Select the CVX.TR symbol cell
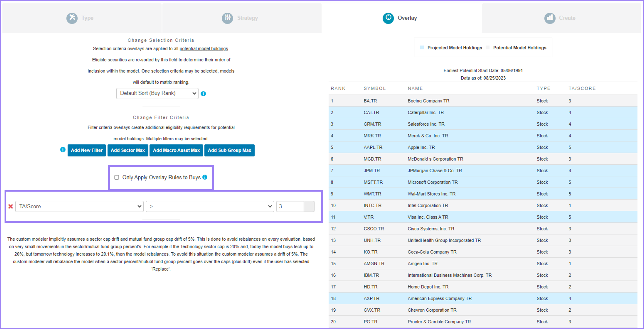 (x=372, y=310)
